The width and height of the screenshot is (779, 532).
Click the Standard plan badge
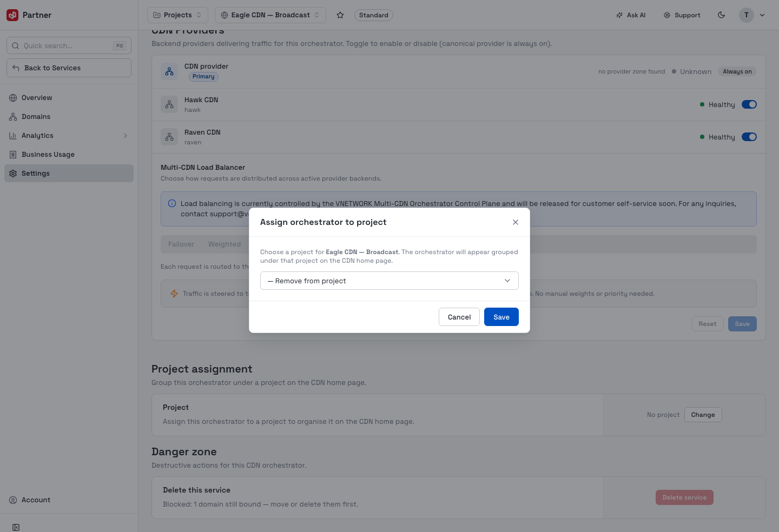click(374, 15)
